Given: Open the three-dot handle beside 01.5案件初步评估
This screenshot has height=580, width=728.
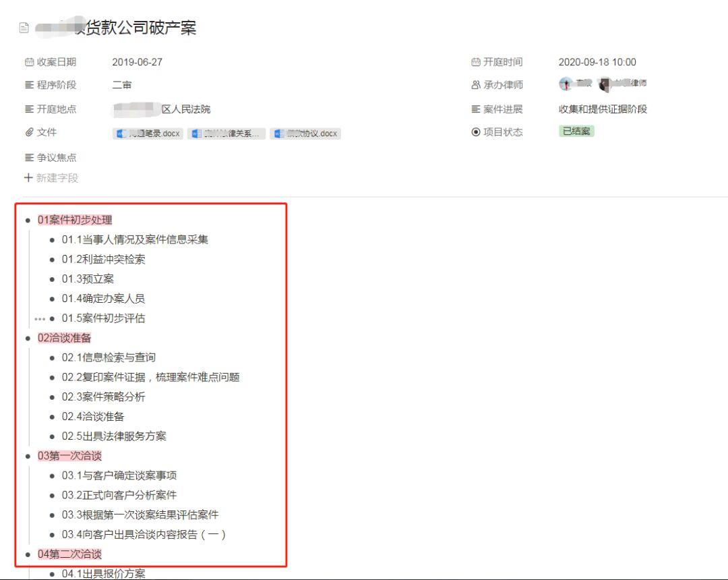Looking at the screenshot, I should [40, 318].
